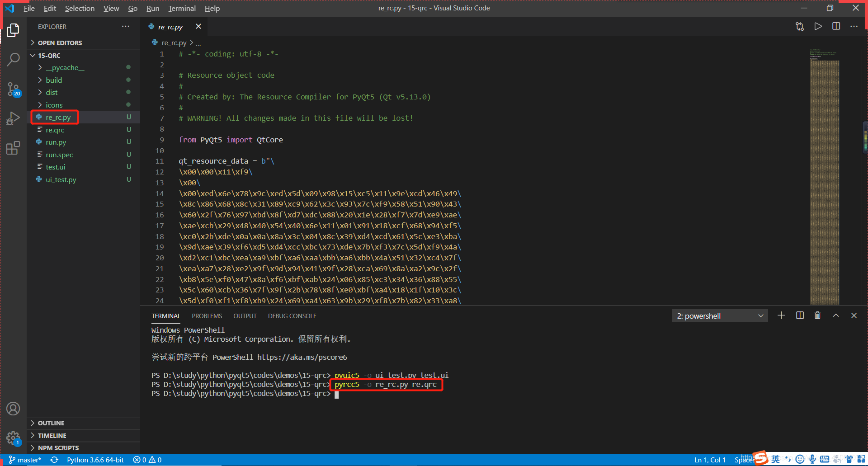Select the TERMINAL panel tab
The height and width of the screenshot is (466, 868).
[x=166, y=316]
